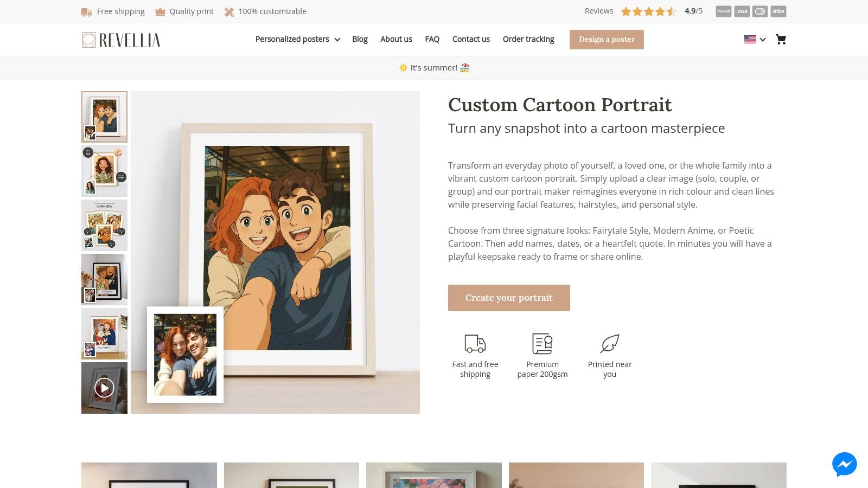The image size is (868, 488).
Task: Go to About us page
Action: pos(396,39)
